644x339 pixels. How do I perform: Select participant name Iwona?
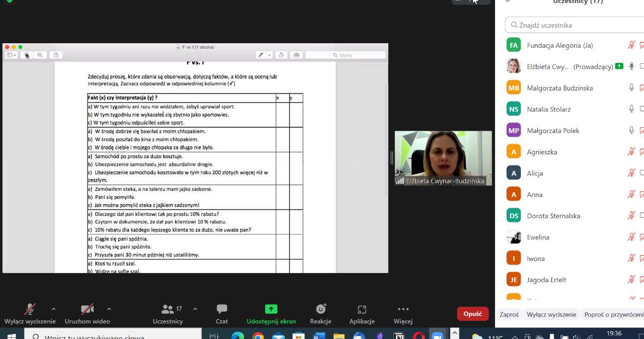[x=536, y=259]
